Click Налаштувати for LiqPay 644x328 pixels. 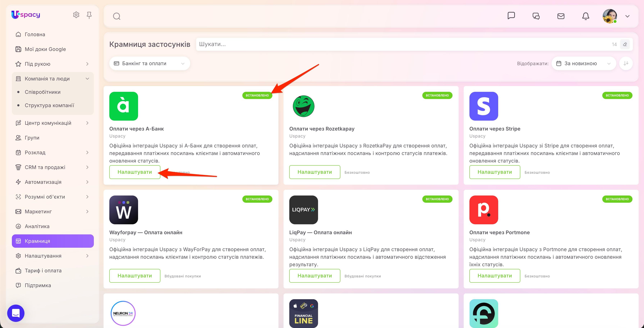314,276
